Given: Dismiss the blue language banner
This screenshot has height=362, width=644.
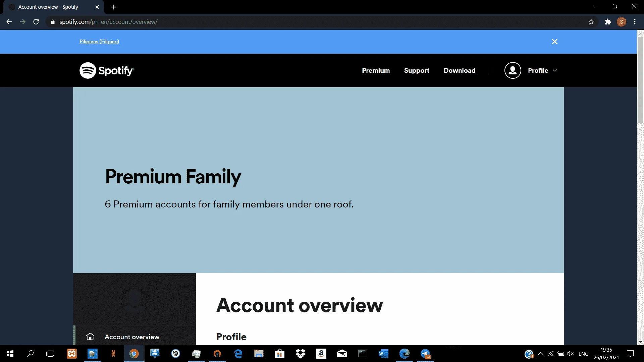Looking at the screenshot, I should (554, 42).
